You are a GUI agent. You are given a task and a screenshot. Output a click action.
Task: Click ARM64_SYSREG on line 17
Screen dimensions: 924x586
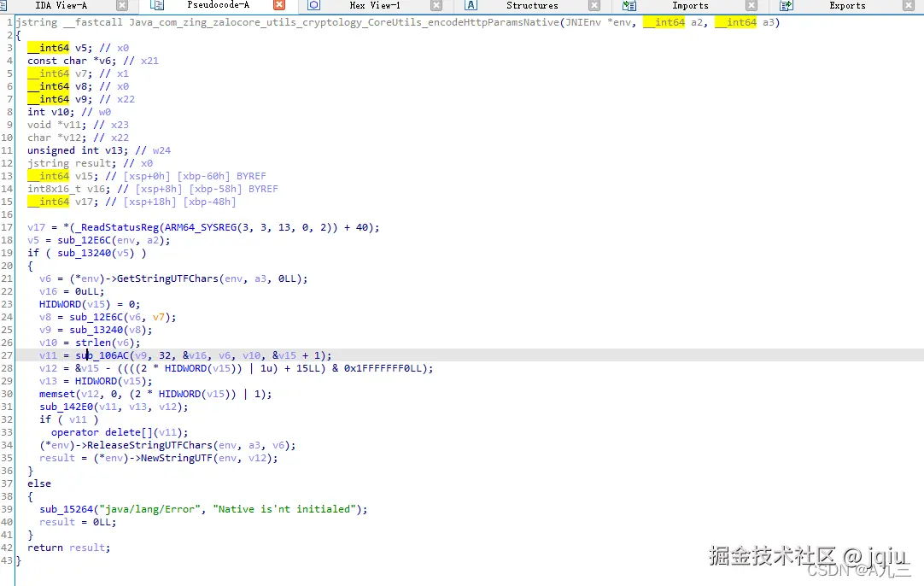[201, 227]
